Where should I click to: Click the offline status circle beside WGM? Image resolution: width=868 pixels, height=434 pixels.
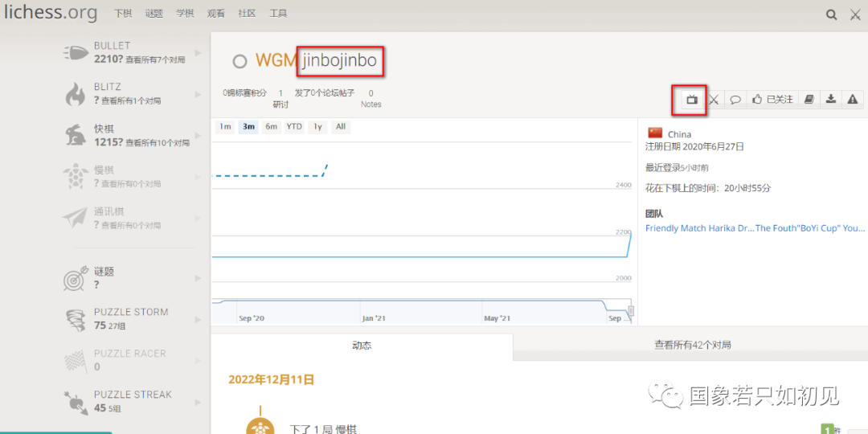[x=240, y=61]
